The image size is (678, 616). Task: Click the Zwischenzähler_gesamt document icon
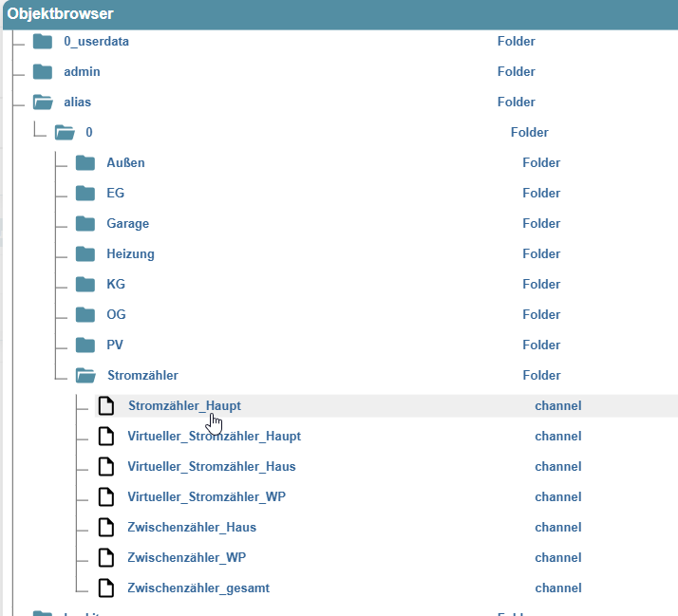click(x=107, y=588)
